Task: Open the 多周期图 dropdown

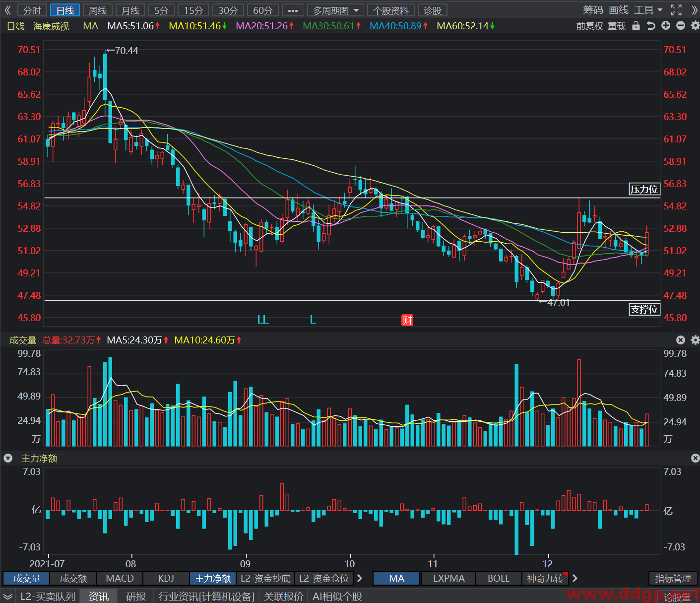Action: point(336,10)
